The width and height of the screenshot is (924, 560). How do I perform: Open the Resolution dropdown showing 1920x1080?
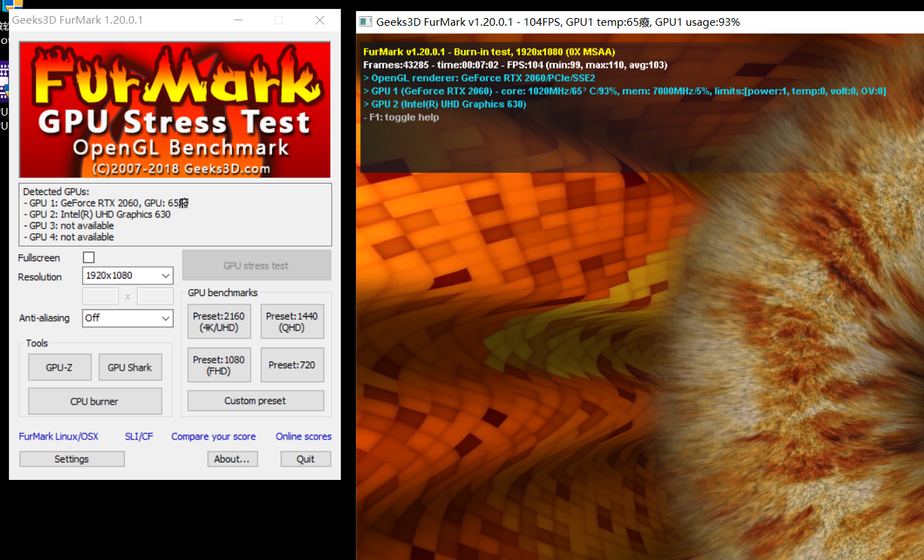pyautogui.click(x=128, y=276)
